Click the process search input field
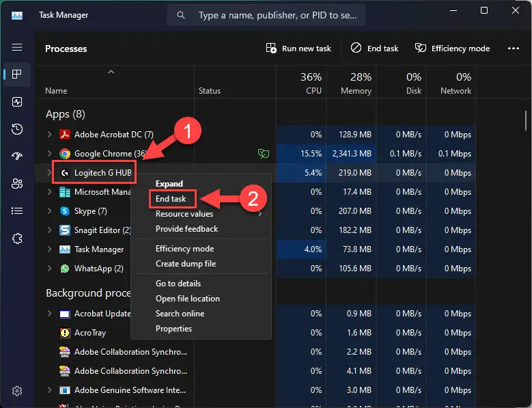This screenshot has width=532, height=408. [x=266, y=15]
